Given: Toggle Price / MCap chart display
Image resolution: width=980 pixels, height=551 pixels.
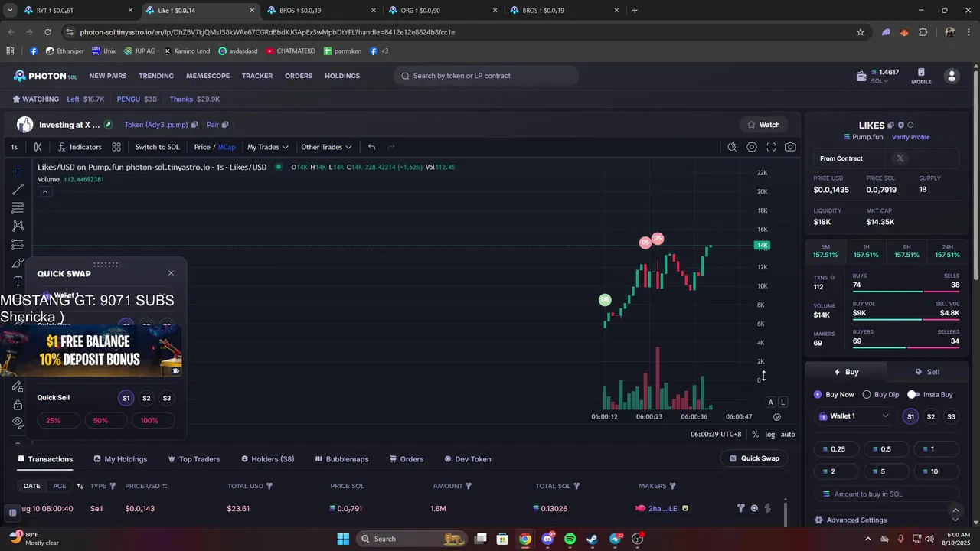Looking at the screenshot, I should point(214,147).
